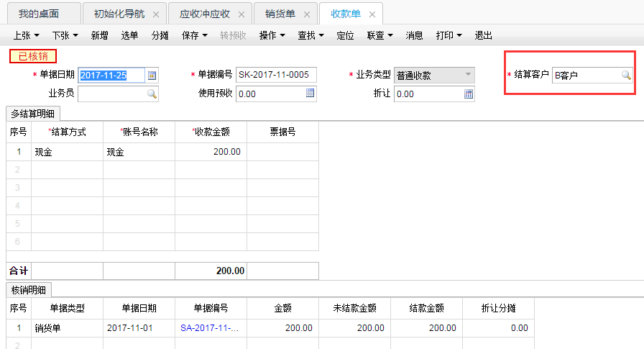Click the 收款金额 column header

(x=211, y=132)
